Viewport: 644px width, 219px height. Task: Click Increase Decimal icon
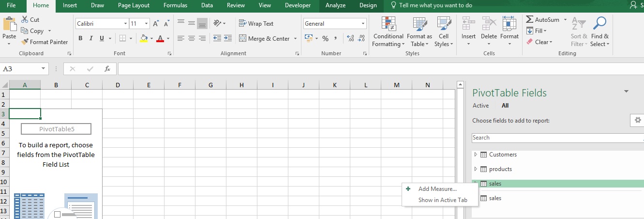coord(350,39)
